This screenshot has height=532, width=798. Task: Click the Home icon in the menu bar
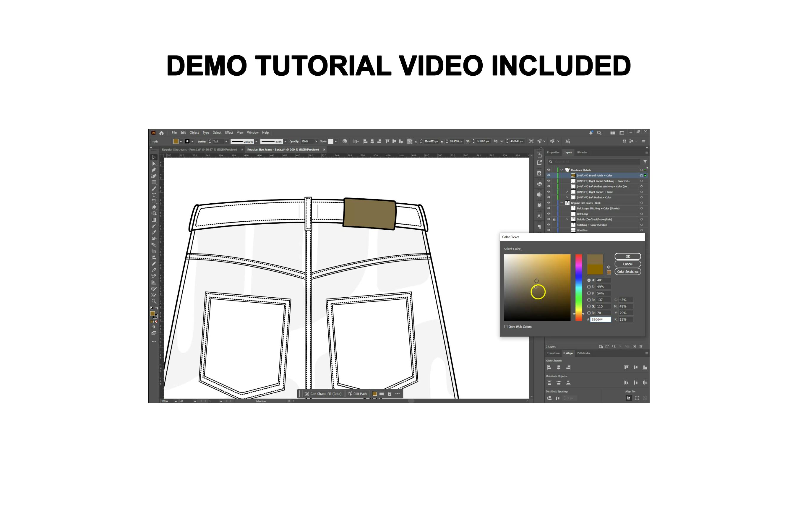tap(161, 133)
